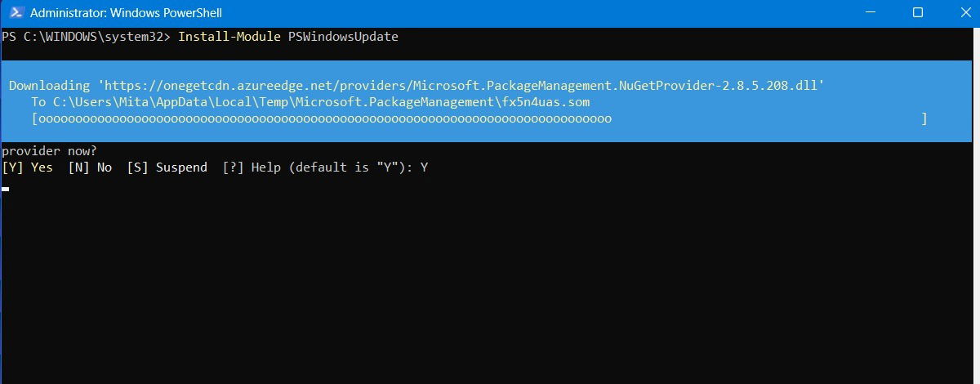The image size is (980, 384).
Task: Click the closing bracket of the progress bar
Action: pos(924,118)
